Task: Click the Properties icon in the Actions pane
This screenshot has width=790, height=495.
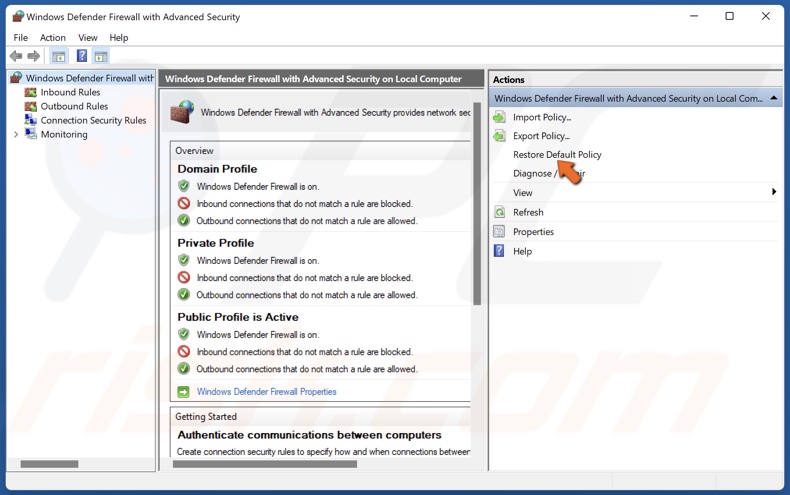Action: point(499,232)
